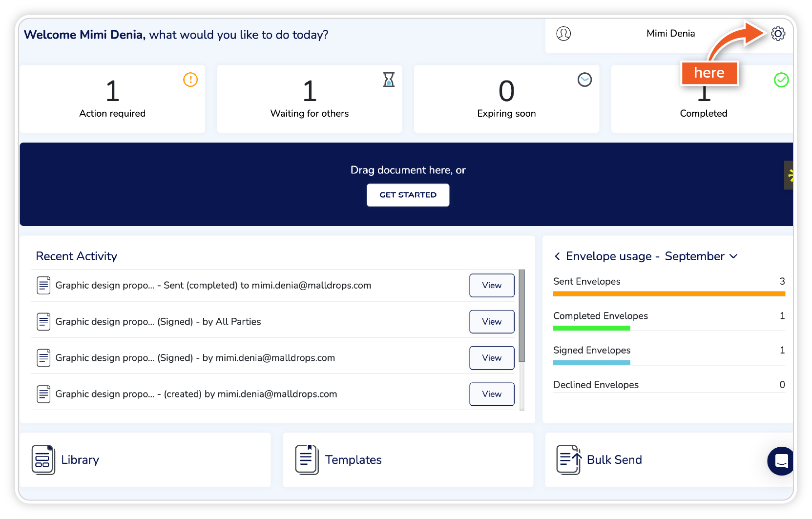
Task: Click document icon of Signed by mimi.denia row
Action: (43, 358)
